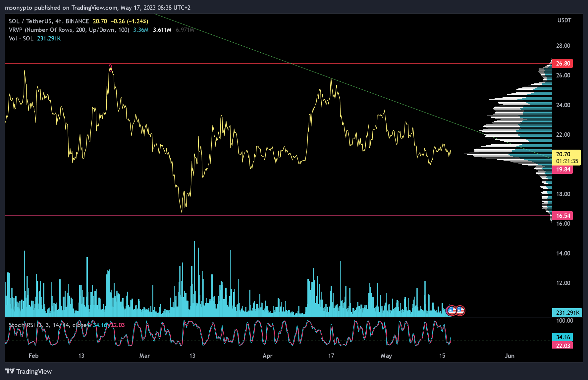The width and height of the screenshot is (588, 380).
Task: Click the VRVP value 3.611M
Action: tap(162, 30)
